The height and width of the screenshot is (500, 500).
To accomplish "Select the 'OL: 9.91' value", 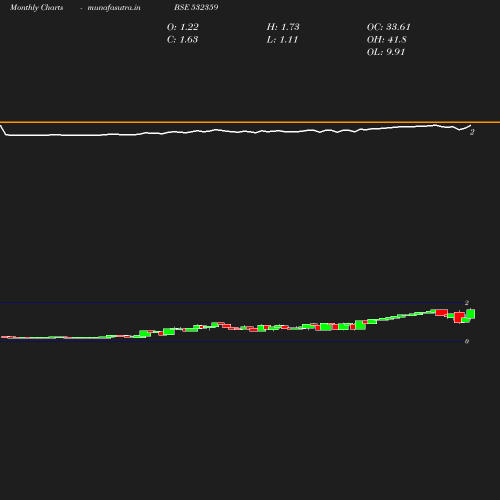I will (386, 52).
